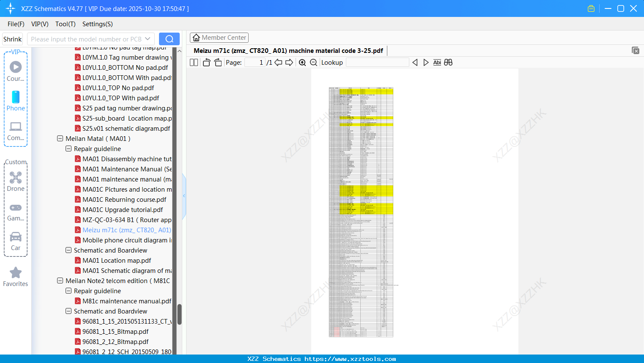The width and height of the screenshot is (644, 363).
Task: Open the Course section in sidebar
Action: pyautogui.click(x=16, y=71)
